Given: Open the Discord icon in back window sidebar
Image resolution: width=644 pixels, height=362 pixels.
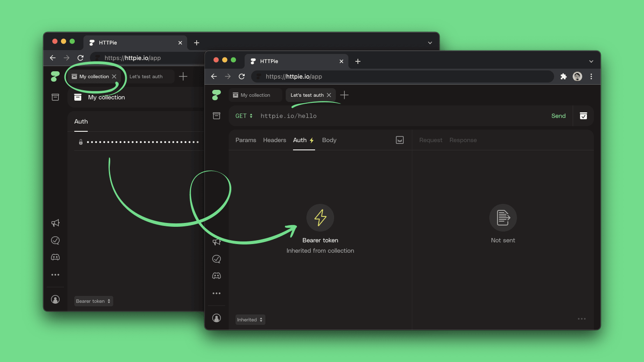Looking at the screenshot, I should pos(55,257).
